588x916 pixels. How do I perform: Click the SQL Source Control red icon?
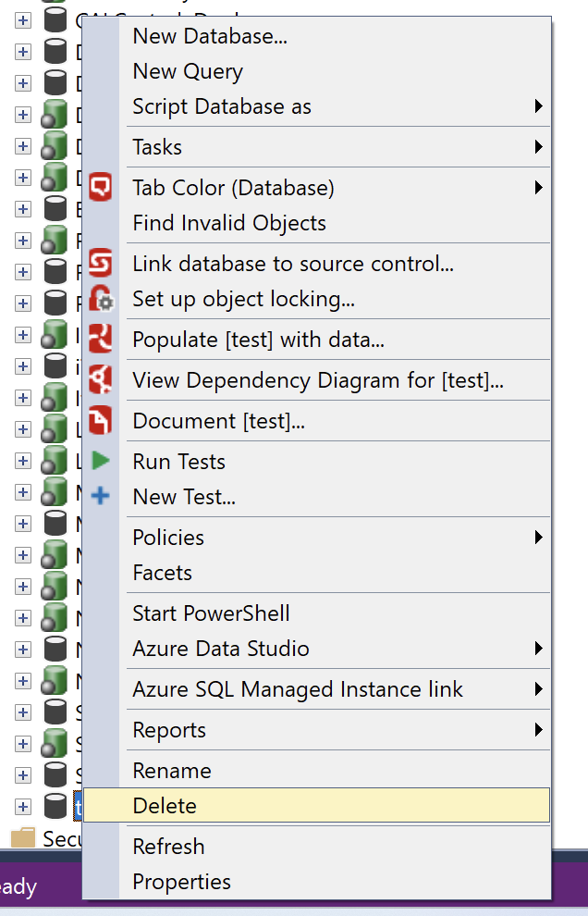(101, 263)
